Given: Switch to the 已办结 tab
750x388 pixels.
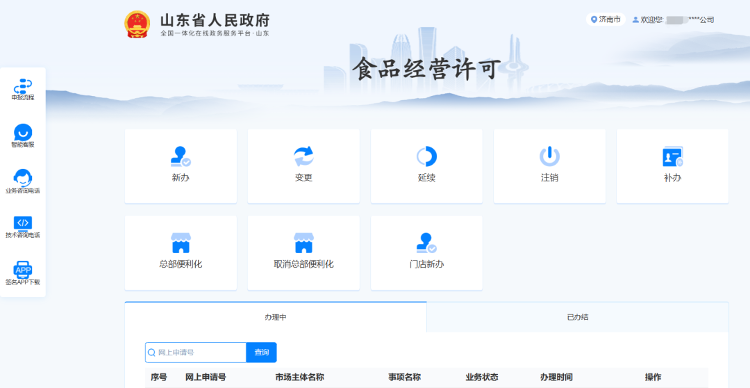Looking at the screenshot, I should pos(577,317).
